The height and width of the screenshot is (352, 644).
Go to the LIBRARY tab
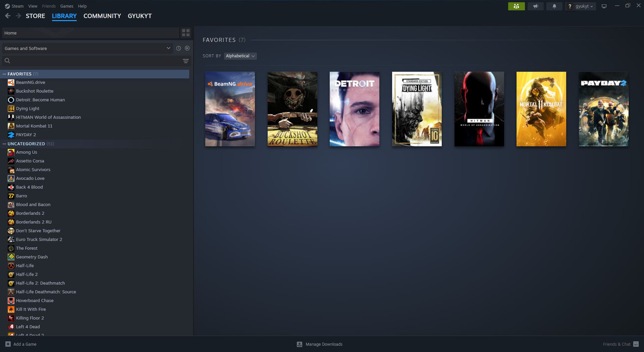click(64, 16)
